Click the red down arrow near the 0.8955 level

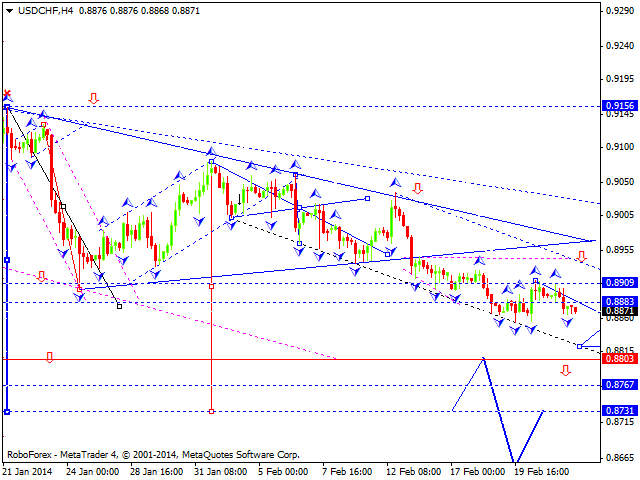click(581, 257)
